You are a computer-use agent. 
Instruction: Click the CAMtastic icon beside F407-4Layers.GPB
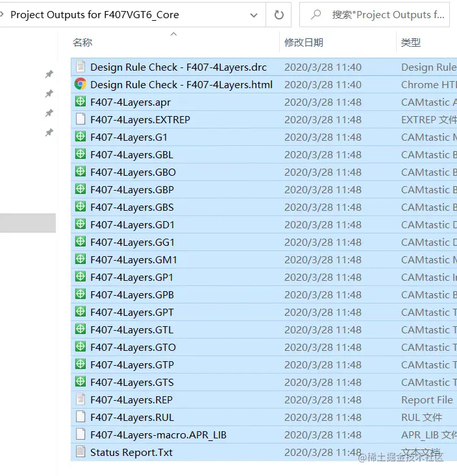tap(80, 294)
